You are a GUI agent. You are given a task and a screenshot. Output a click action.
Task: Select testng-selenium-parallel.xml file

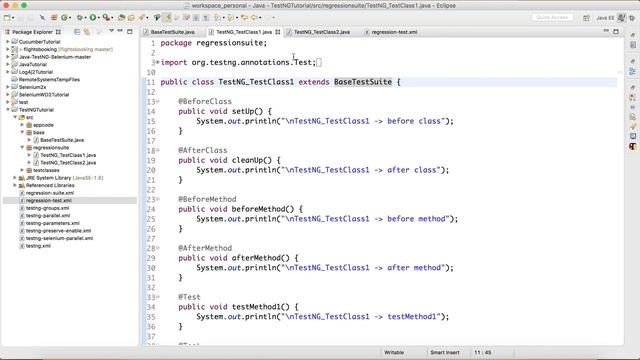[x=59, y=238]
